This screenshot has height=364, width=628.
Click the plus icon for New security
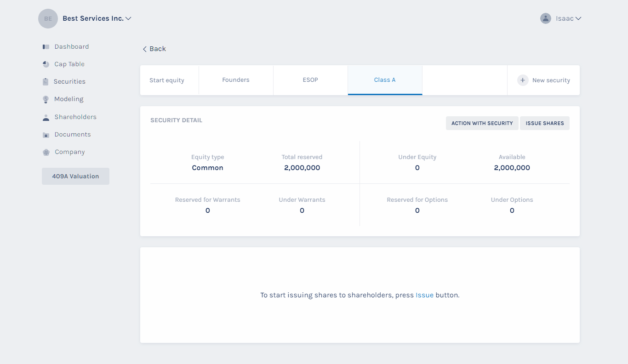click(523, 80)
